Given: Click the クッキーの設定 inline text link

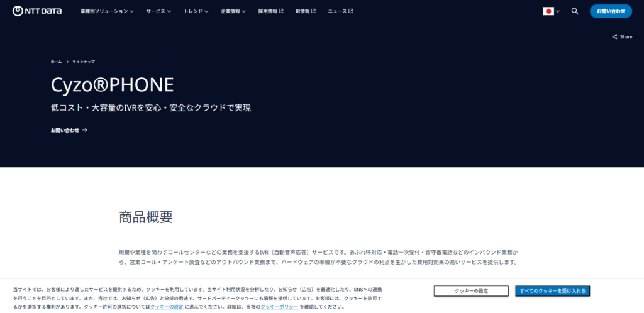Looking at the screenshot, I should click(x=167, y=307).
